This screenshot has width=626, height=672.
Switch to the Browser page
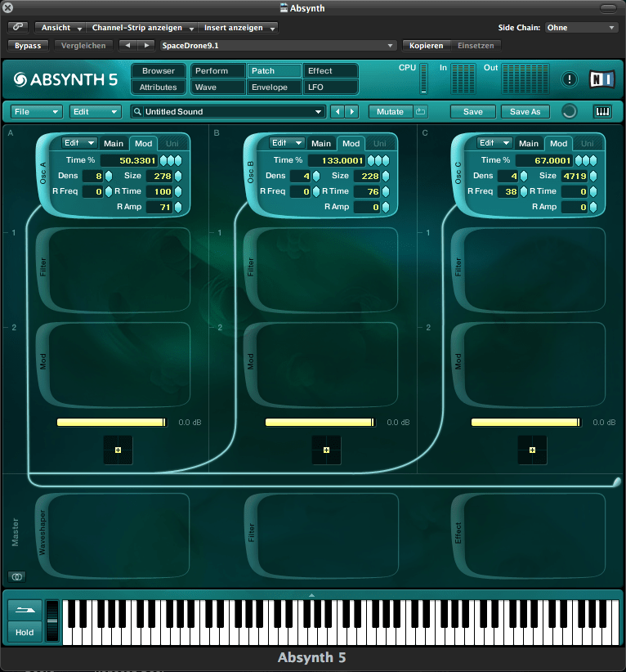coord(159,70)
